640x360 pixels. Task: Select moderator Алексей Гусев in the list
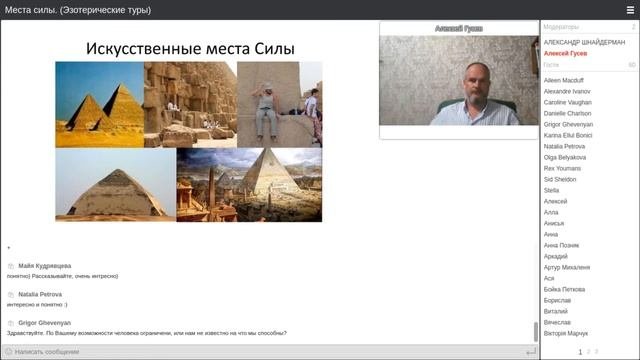(x=565, y=53)
